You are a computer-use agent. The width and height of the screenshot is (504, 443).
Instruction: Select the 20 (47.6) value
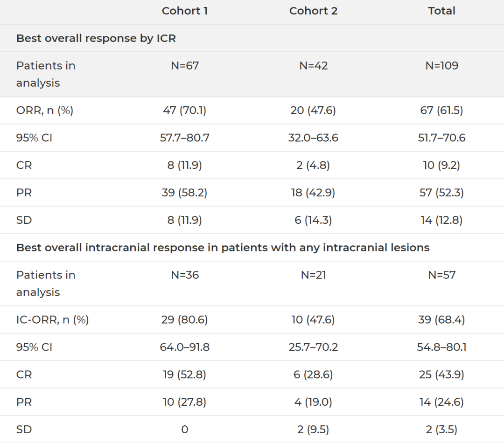[313, 111]
